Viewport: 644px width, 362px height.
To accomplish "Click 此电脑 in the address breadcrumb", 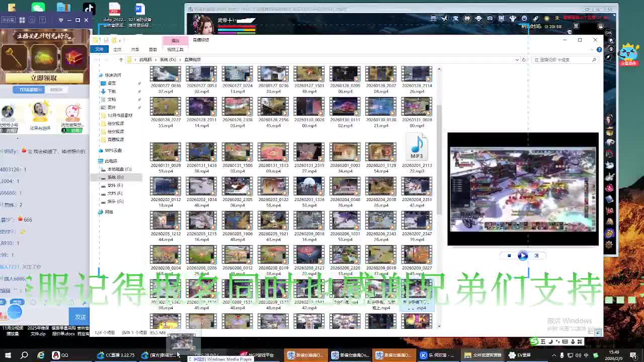I will (145, 60).
